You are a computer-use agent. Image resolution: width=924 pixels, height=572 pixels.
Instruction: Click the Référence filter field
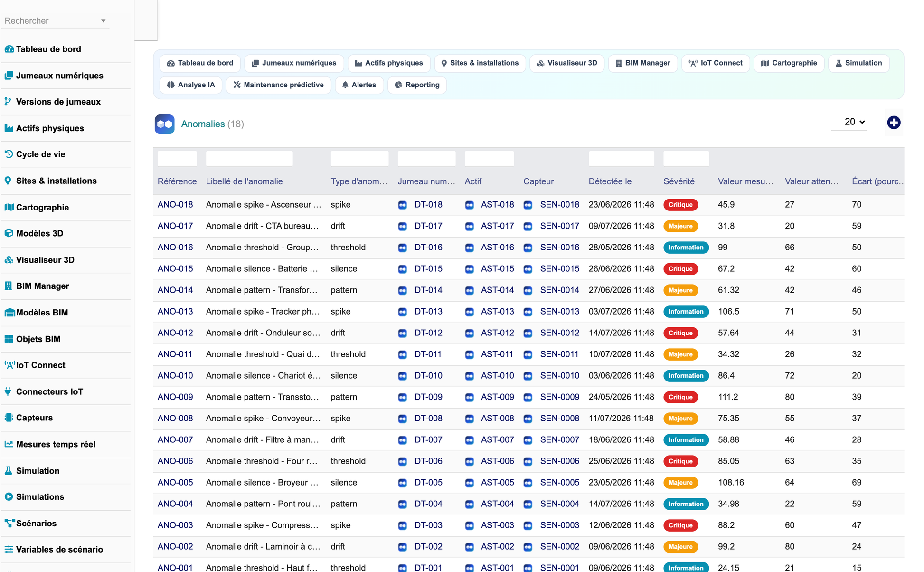coord(177,159)
